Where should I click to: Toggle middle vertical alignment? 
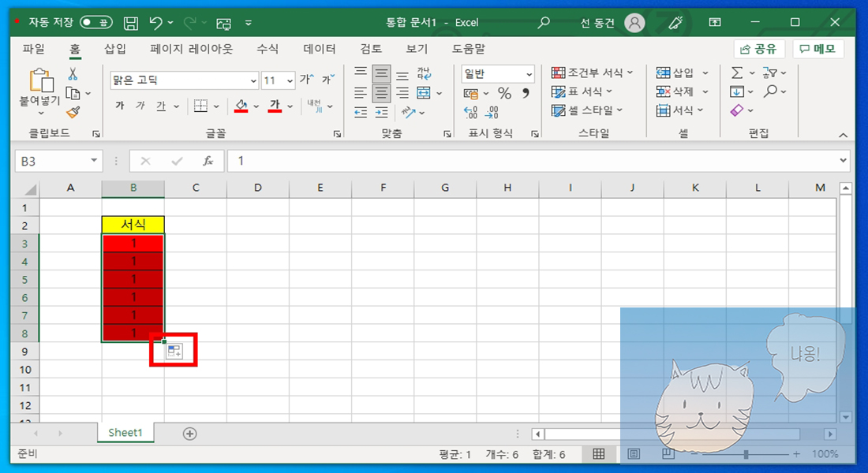tap(381, 73)
